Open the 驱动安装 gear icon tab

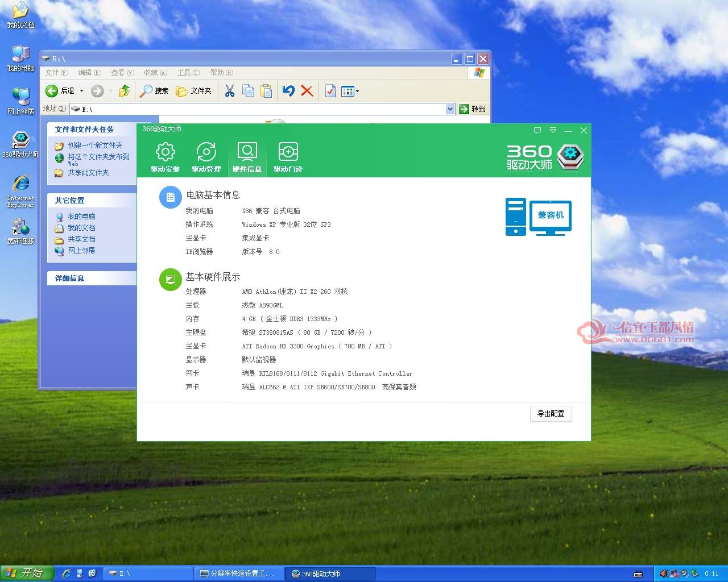point(165,157)
